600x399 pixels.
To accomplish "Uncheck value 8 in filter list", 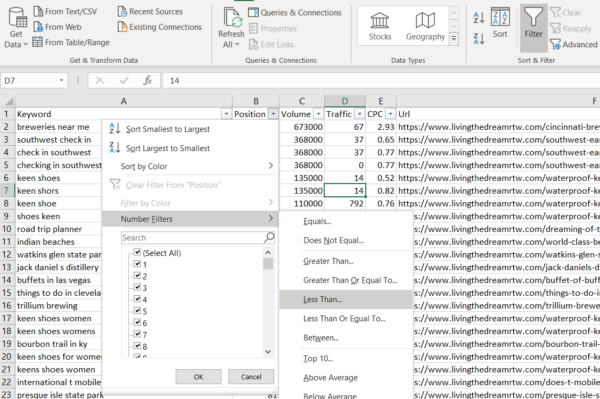I will click(x=137, y=346).
